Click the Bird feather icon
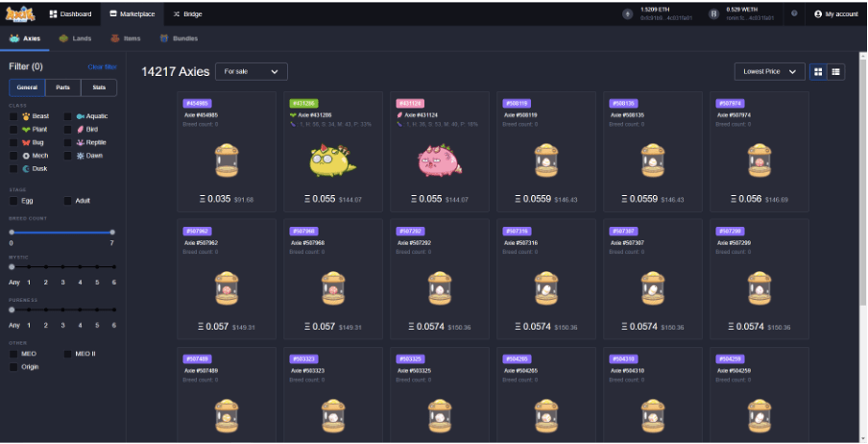 point(81,129)
